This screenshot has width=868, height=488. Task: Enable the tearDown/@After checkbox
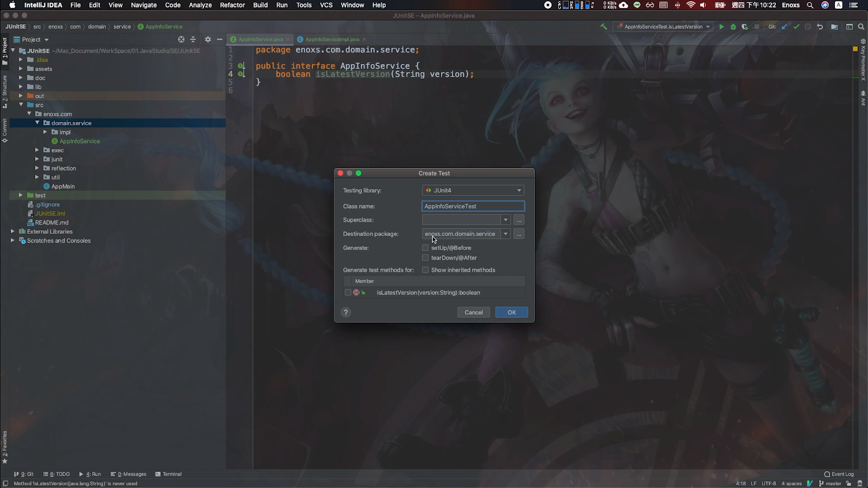[425, 258]
